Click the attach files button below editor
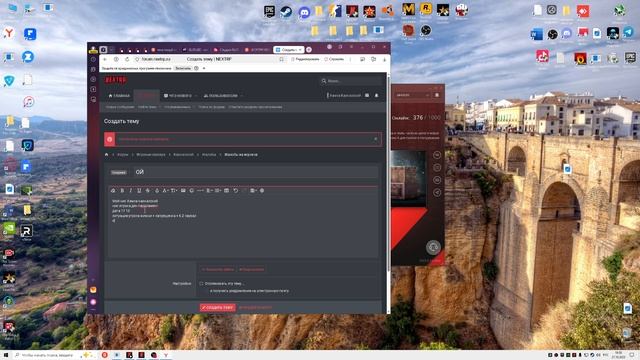Image resolution: width=640 pixels, height=360 pixels. [218, 269]
